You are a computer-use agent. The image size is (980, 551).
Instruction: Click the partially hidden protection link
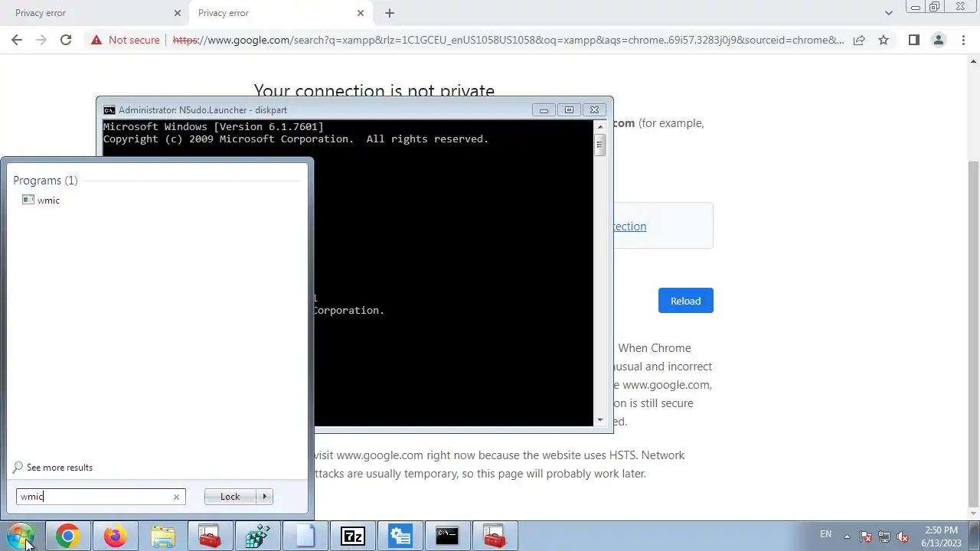pyautogui.click(x=629, y=227)
